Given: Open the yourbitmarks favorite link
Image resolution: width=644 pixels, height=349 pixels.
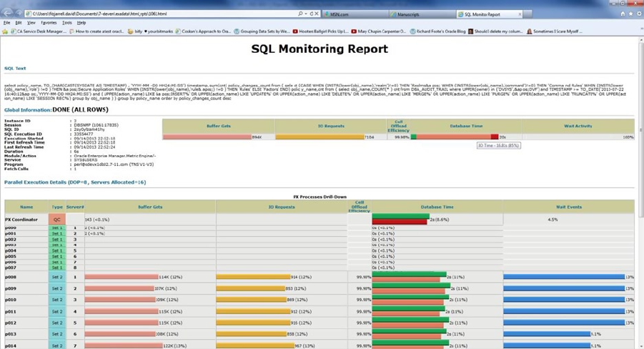Looking at the screenshot, I should [158, 31].
